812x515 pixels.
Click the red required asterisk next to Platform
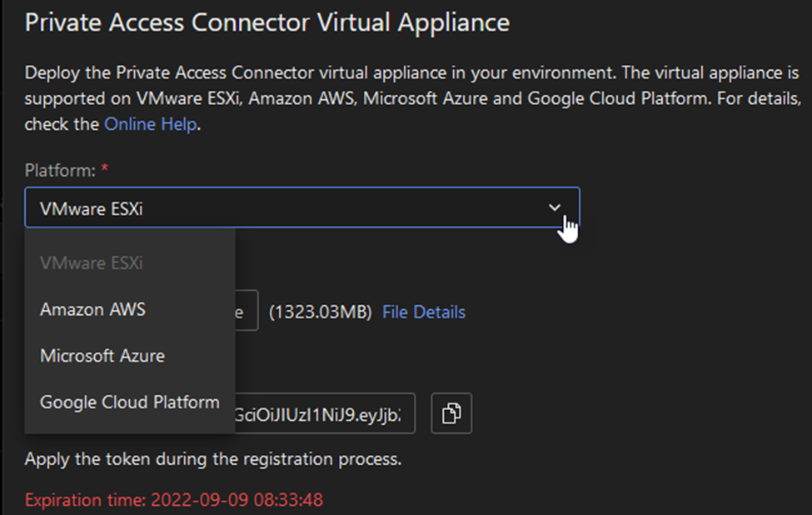pyautogui.click(x=105, y=168)
